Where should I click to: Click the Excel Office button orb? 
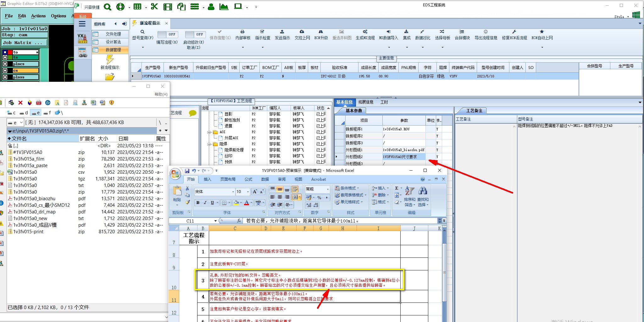pos(175,174)
